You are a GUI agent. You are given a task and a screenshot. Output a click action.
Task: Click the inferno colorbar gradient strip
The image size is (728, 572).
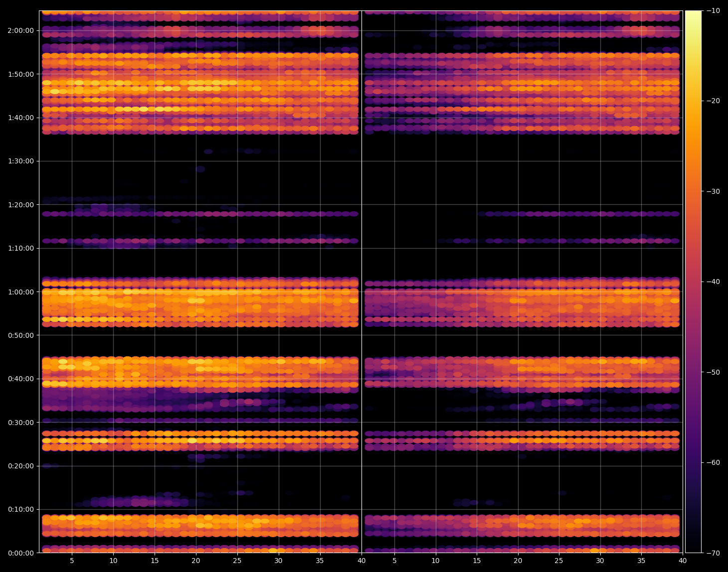click(693, 282)
